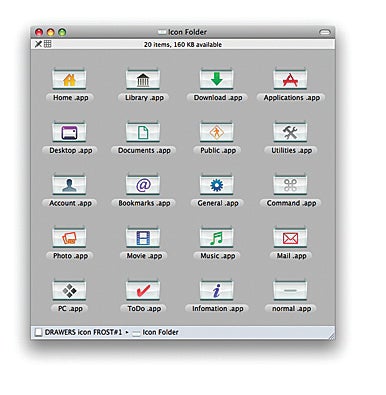
Task: Select the Mail .app envelope icon
Action: tap(290, 237)
